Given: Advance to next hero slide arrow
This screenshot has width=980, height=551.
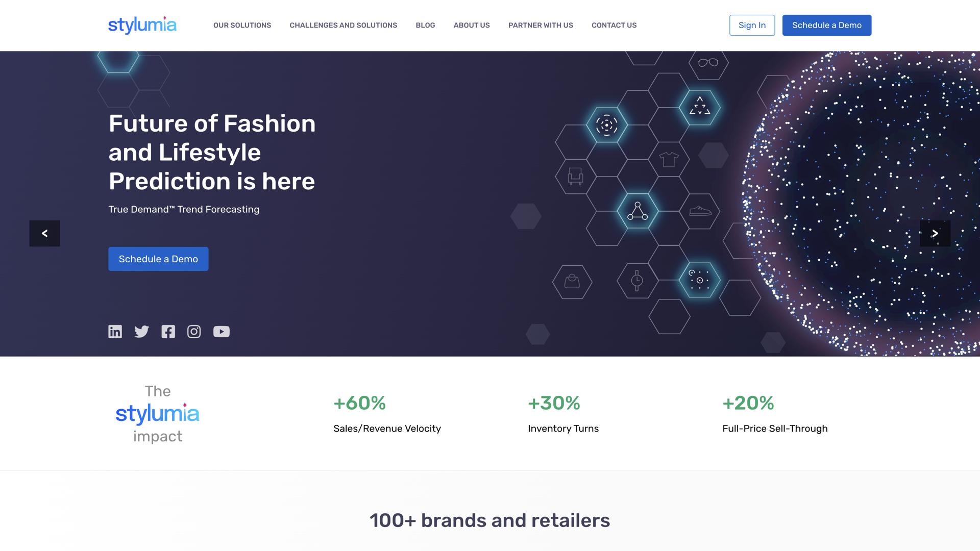Looking at the screenshot, I should [x=935, y=234].
